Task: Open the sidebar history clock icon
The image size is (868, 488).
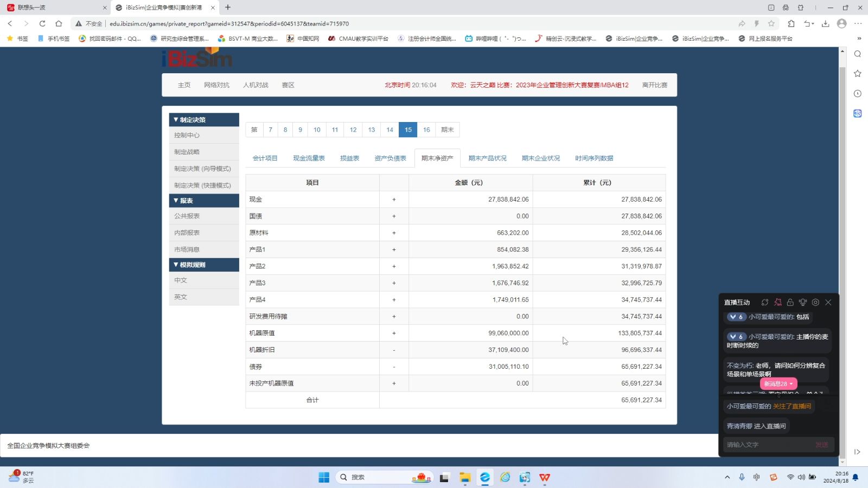Action: tap(858, 93)
